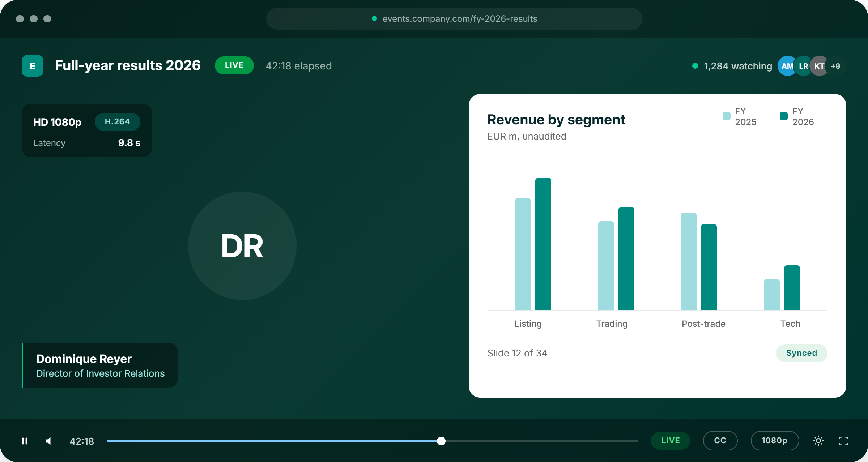Toggle the FY 2026 legend item

coord(797,116)
